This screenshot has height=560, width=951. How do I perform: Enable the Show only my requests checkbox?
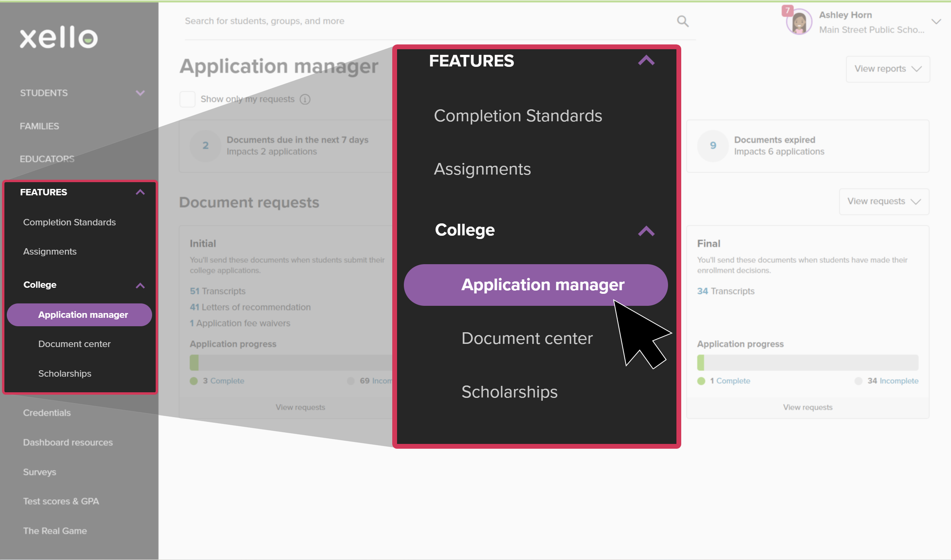[187, 99]
